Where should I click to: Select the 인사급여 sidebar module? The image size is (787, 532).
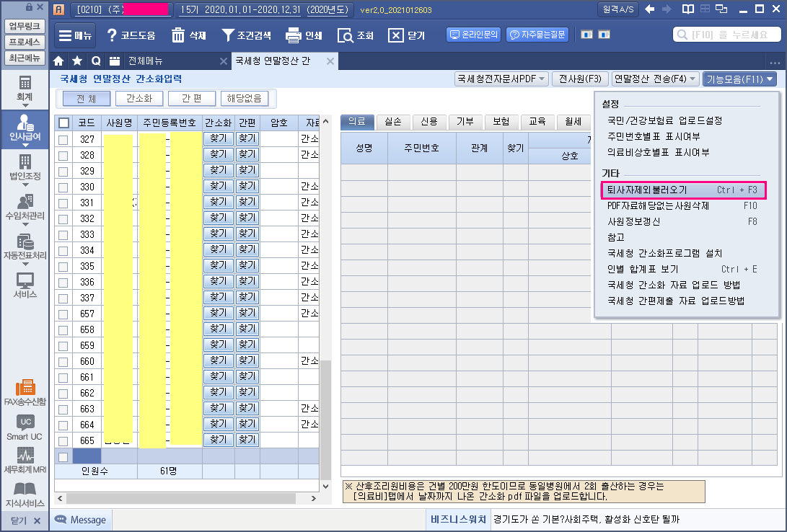[x=25, y=128]
